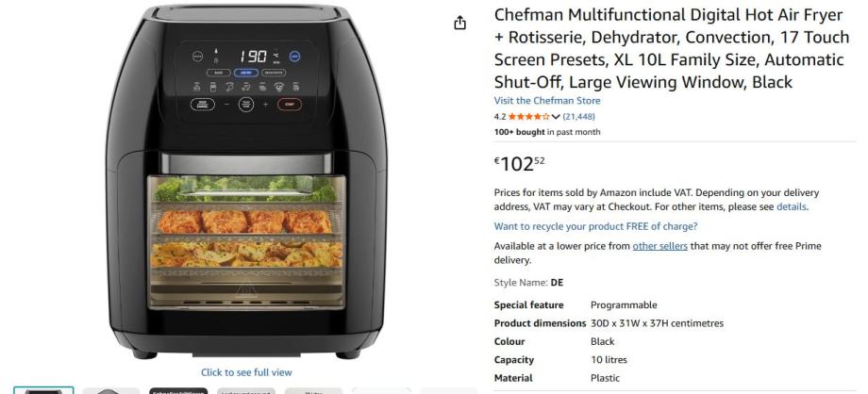
Task: Click the main air fryer product image
Action: click(x=246, y=182)
